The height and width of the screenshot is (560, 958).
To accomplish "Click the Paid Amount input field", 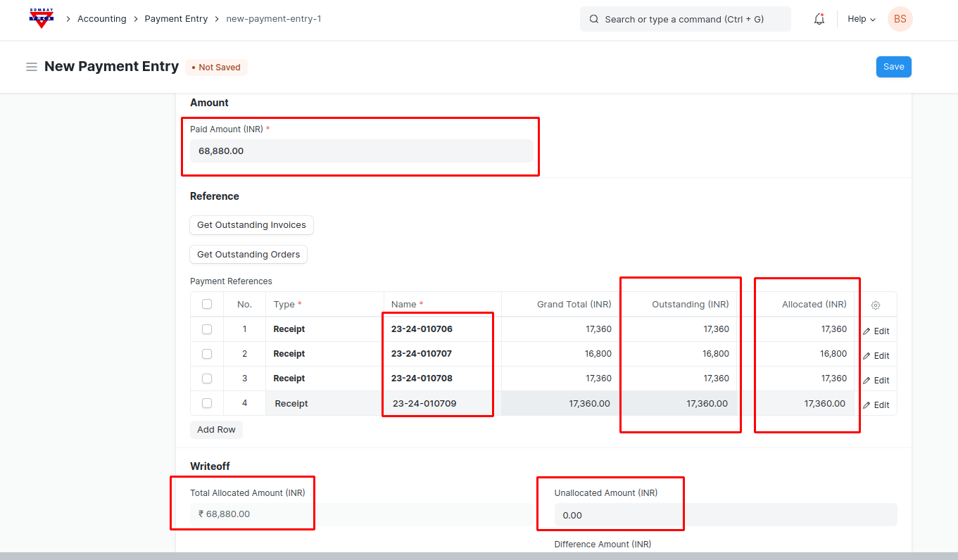I will pyautogui.click(x=360, y=151).
